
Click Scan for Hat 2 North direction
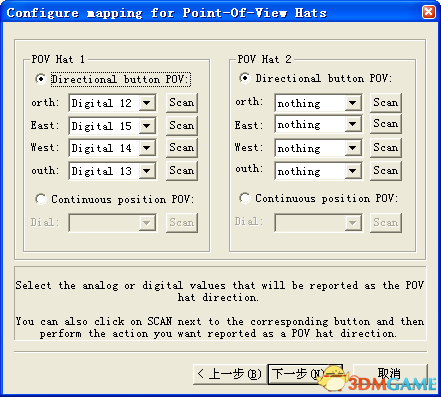386,103
